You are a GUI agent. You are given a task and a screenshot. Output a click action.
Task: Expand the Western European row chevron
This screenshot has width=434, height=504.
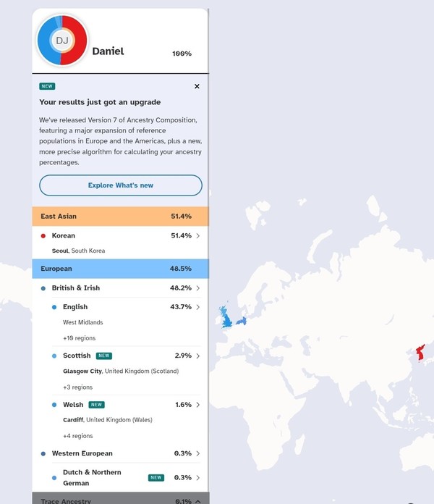click(x=198, y=454)
